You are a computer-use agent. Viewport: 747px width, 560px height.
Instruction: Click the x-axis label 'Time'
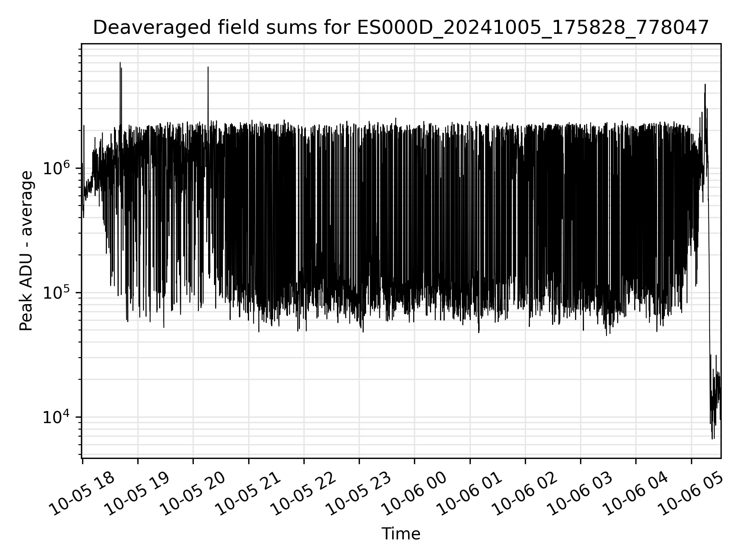click(401, 534)
